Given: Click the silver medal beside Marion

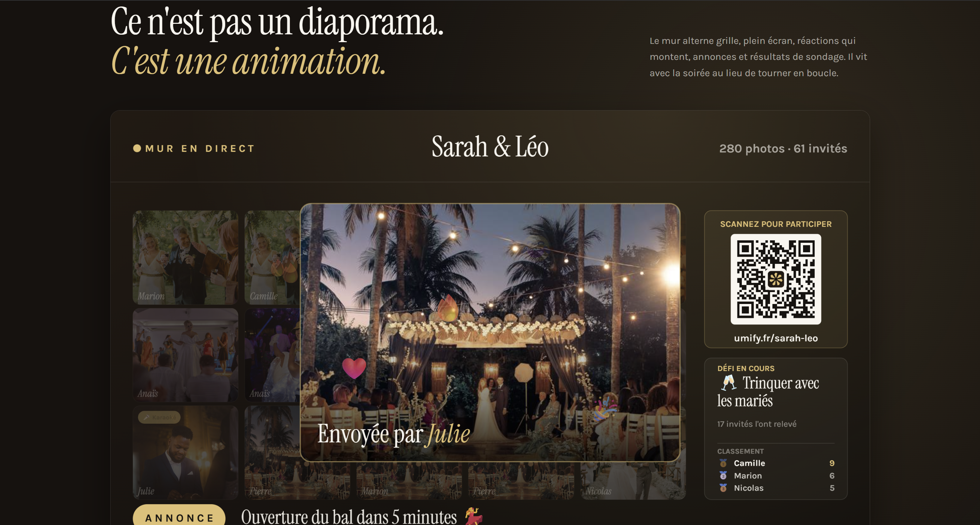Looking at the screenshot, I should 723,476.
